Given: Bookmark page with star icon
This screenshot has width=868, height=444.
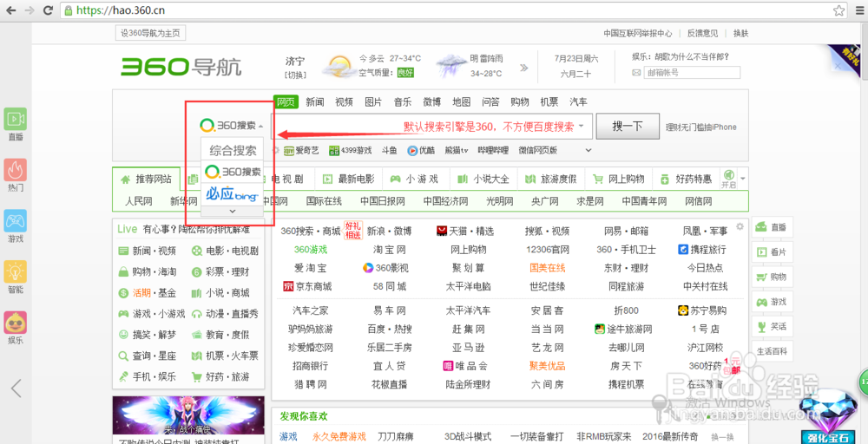Looking at the screenshot, I should [839, 10].
